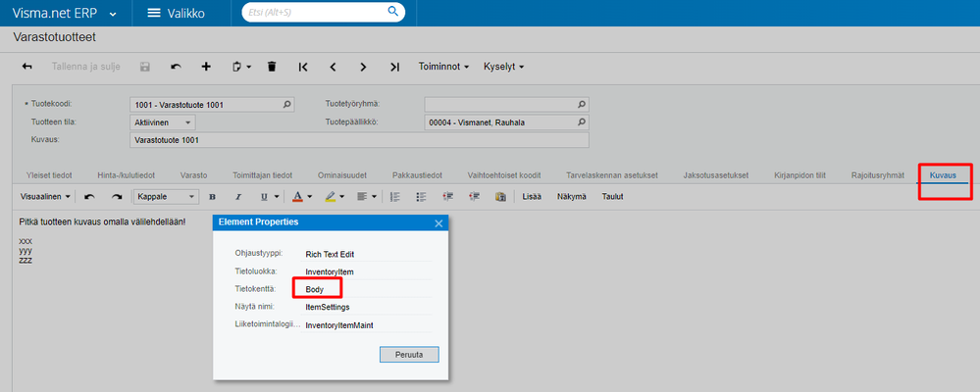Screen dimensions: 980x392
Task: Close the Element Properties dialog
Action: 438,222
